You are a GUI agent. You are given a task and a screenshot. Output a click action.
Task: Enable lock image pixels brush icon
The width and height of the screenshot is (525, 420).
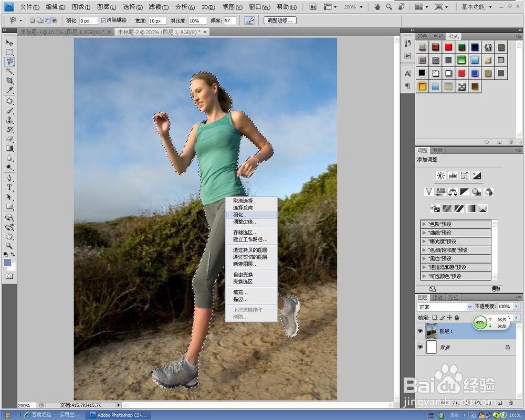(x=442, y=317)
